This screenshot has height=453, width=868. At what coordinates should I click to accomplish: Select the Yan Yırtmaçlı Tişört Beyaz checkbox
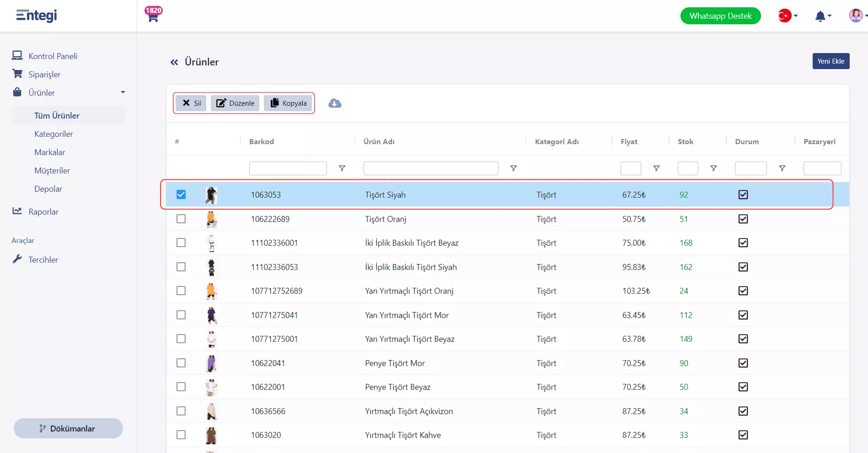[181, 339]
